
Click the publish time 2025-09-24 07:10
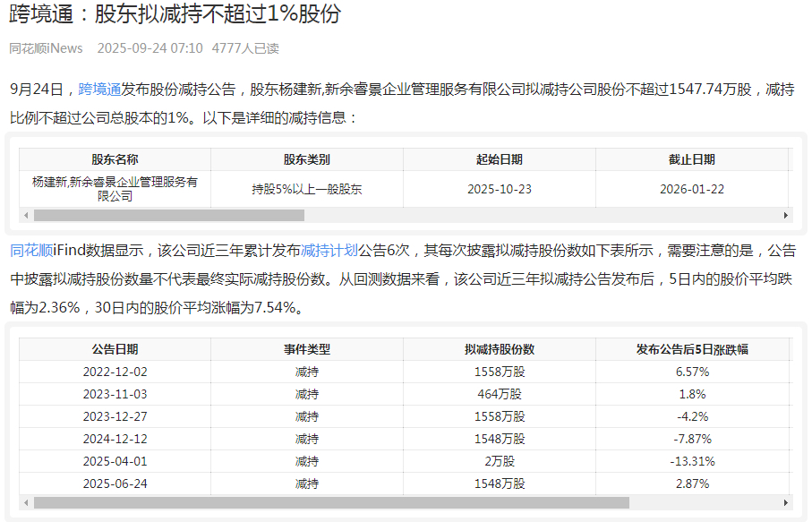coord(150,48)
